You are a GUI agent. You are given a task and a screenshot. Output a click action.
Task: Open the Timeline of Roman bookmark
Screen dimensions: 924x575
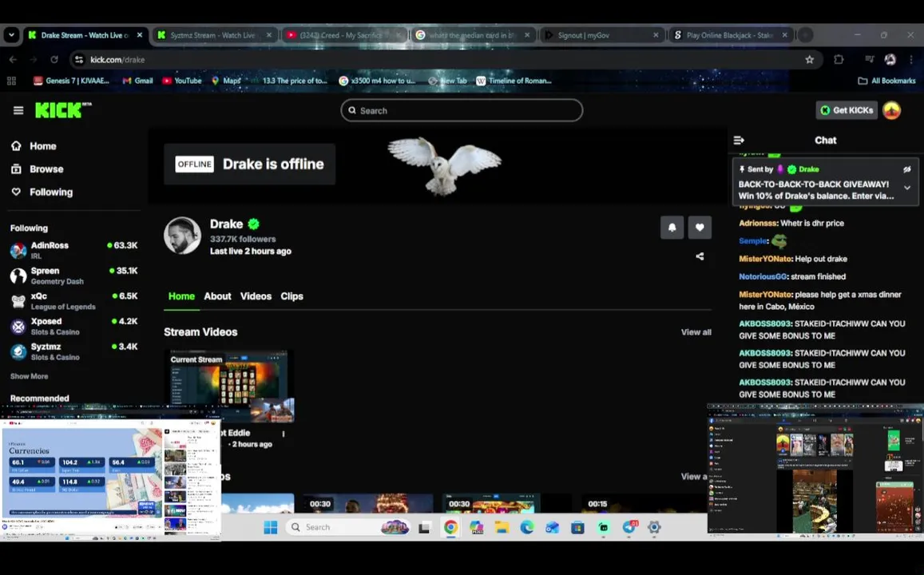click(x=514, y=81)
